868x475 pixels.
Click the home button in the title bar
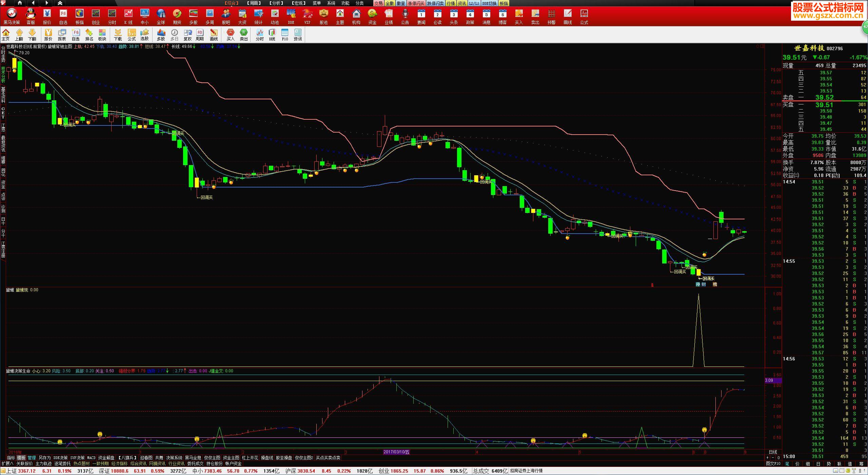pos(20,3)
